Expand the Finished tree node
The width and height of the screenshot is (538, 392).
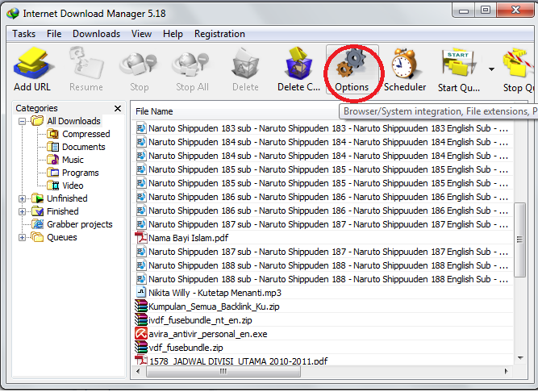[x=23, y=211]
